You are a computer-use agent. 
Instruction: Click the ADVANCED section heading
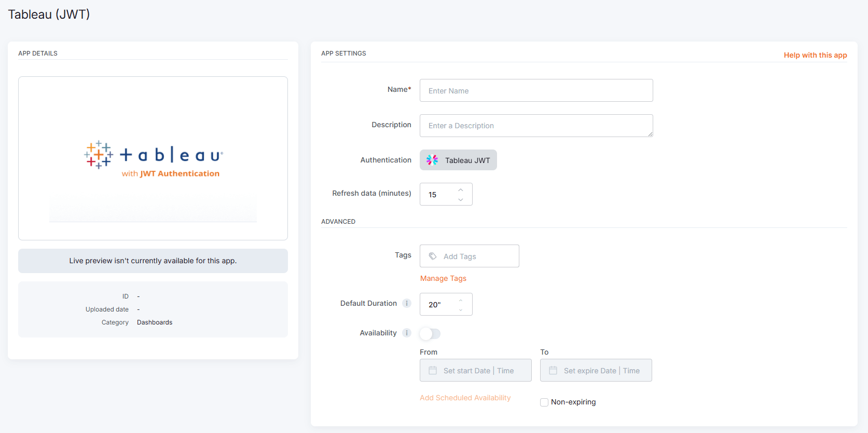tap(338, 222)
